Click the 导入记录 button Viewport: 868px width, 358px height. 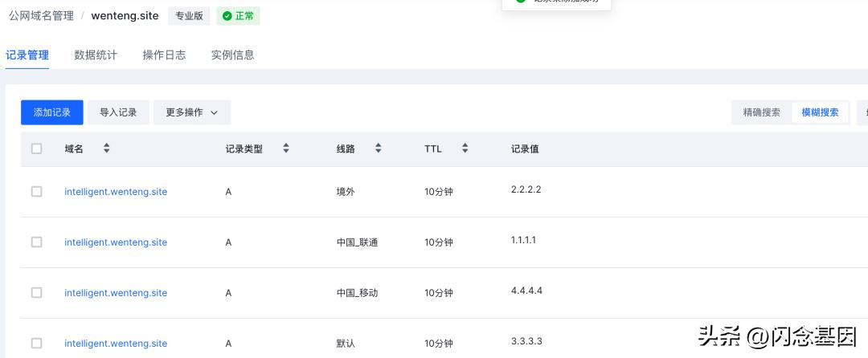click(x=118, y=112)
